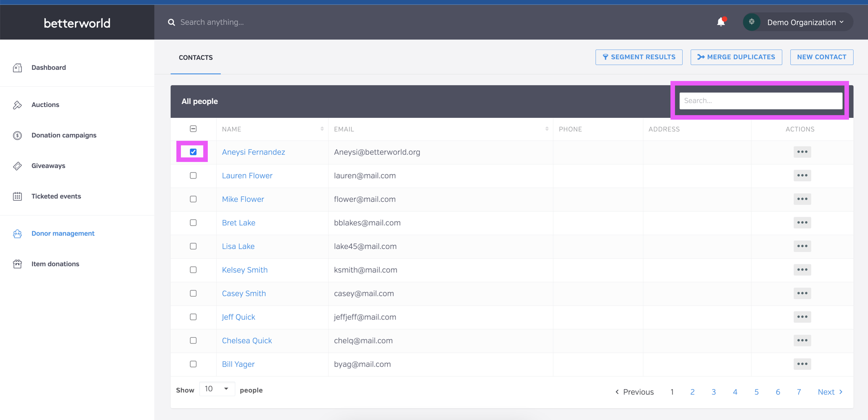
Task: Open Bret Lake's contact page
Action: pos(238,223)
